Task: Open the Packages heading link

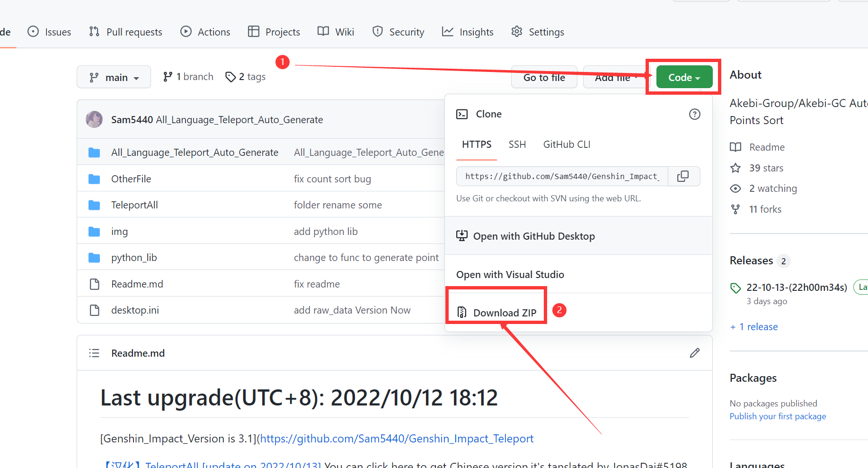Action: point(753,378)
